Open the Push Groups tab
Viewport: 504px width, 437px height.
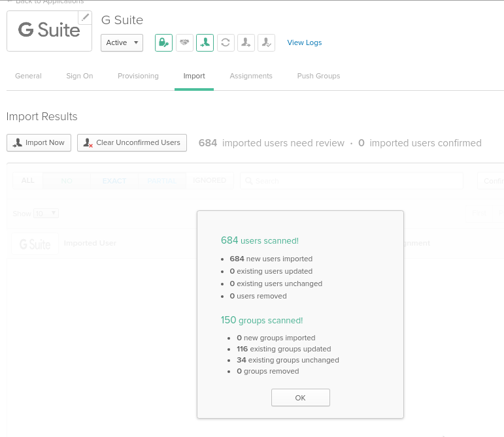click(x=318, y=76)
